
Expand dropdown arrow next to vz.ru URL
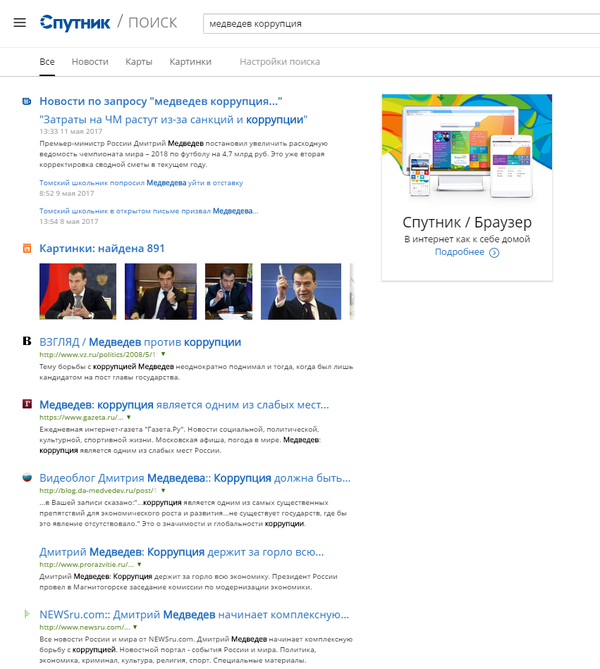click(x=163, y=355)
